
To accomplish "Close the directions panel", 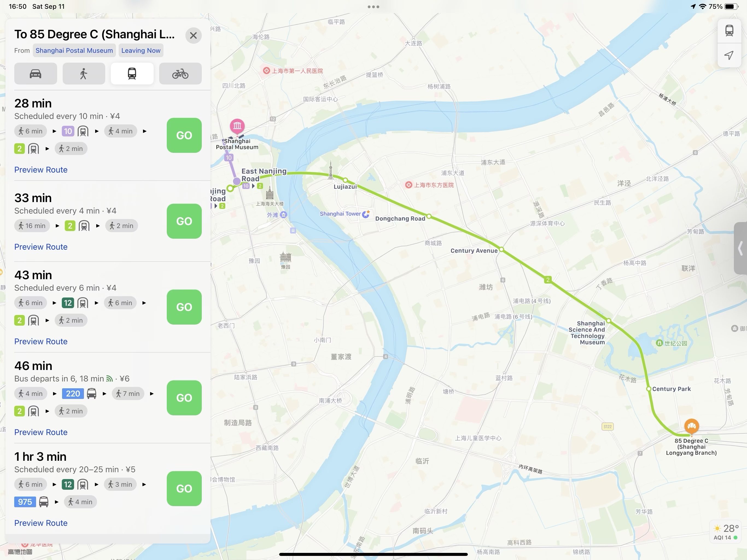I will pyautogui.click(x=194, y=36).
